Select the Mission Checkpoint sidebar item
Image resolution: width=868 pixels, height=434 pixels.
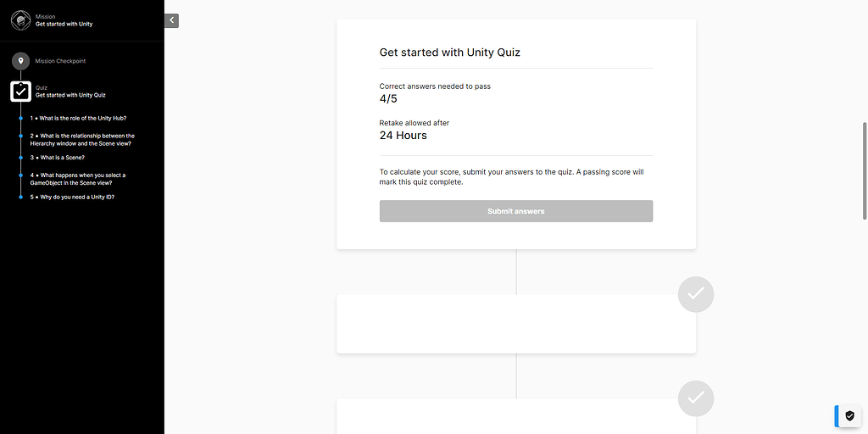(60, 61)
